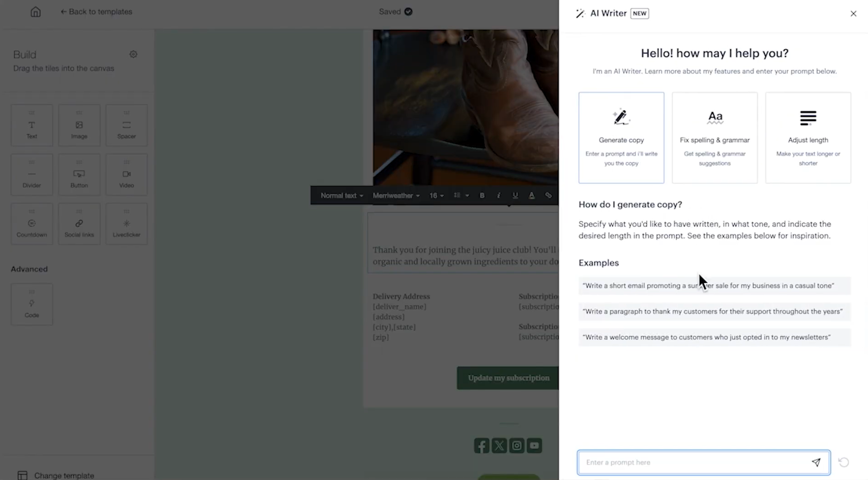The width and height of the screenshot is (868, 480).
Task: Select the Code tile under Advanced
Action: click(32, 304)
